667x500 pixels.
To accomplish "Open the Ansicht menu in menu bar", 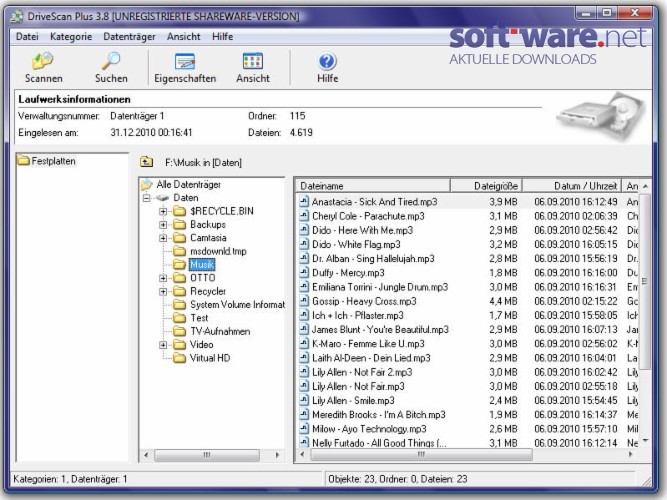I will click(183, 37).
